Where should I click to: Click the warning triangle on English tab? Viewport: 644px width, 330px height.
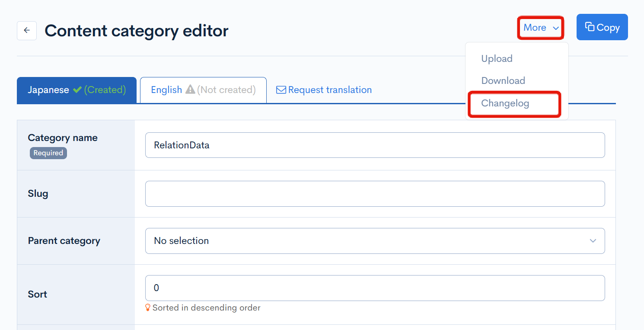[x=190, y=90]
